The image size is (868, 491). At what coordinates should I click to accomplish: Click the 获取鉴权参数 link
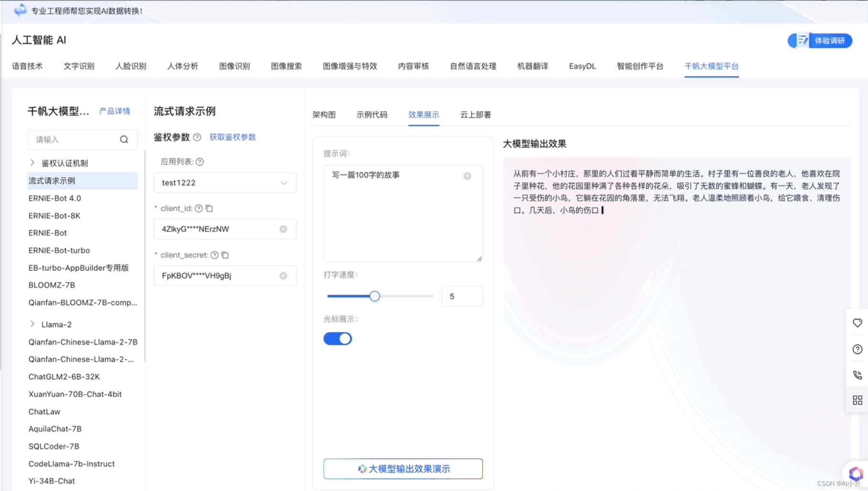pyautogui.click(x=233, y=137)
